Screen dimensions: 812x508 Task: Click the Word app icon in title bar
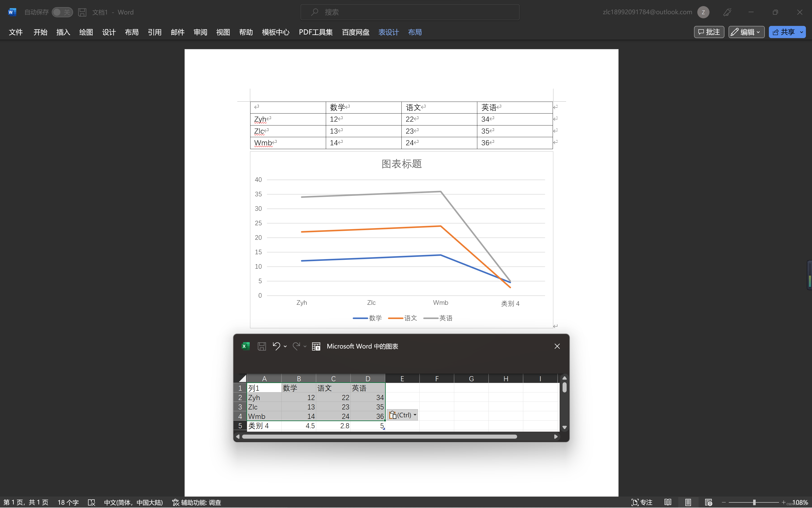12,12
